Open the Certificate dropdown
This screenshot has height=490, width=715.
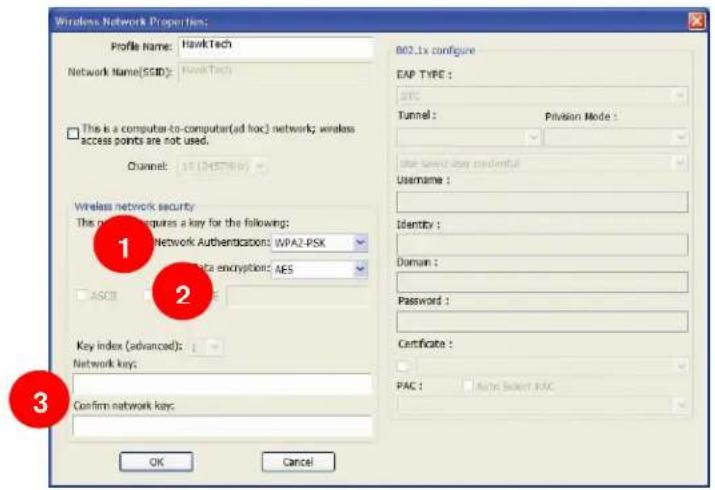point(552,366)
